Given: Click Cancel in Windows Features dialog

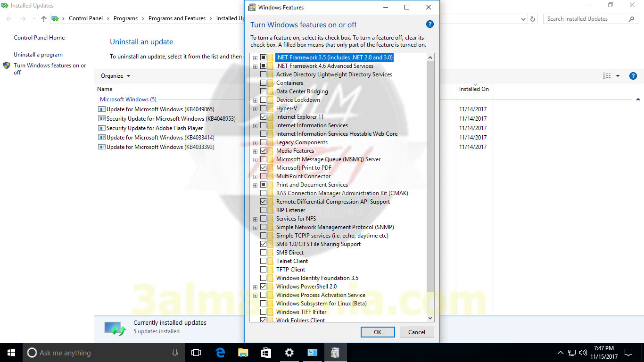Looking at the screenshot, I should point(417,332).
